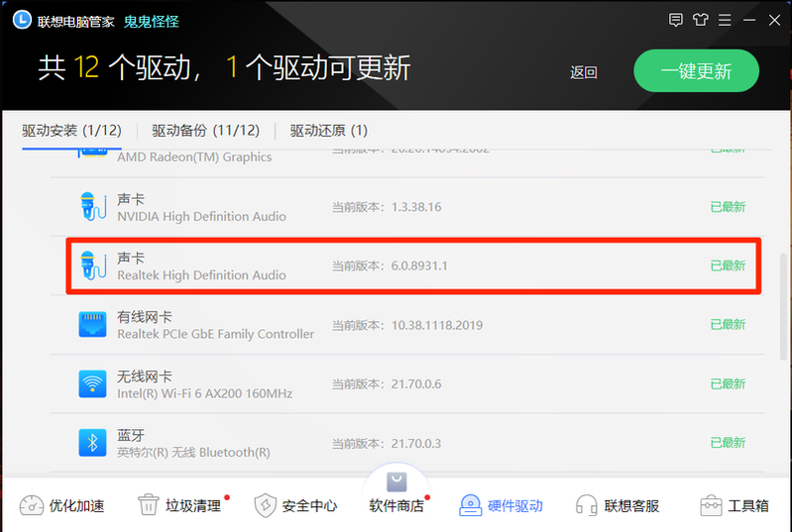Select the AMD Radeon(TM) Graphics text

point(194,157)
